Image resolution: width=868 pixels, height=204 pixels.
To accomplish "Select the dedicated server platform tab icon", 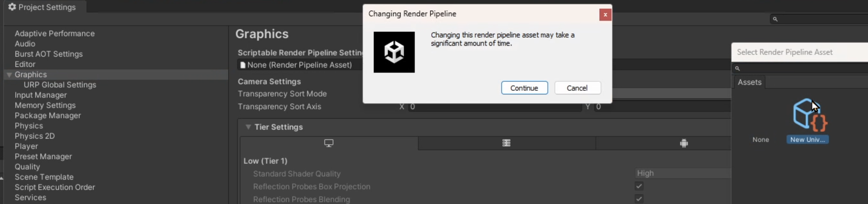I will 506,143.
